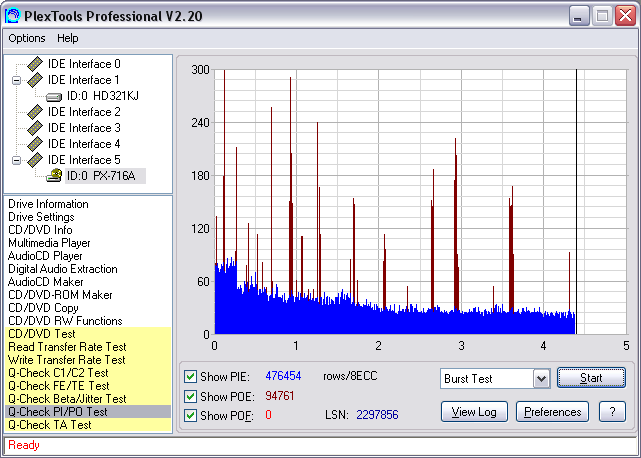Select ID:0 HD321KJ drive label

[x=103, y=96]
